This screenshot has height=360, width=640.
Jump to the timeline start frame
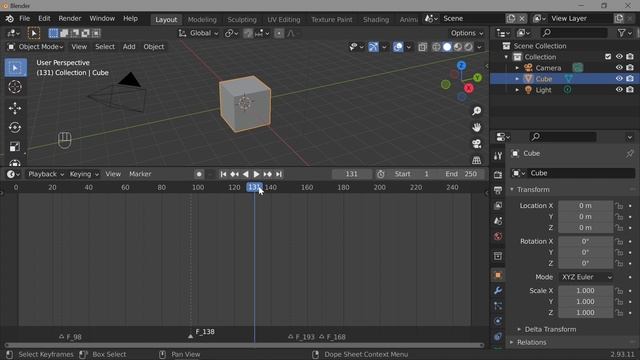[223, 174]
